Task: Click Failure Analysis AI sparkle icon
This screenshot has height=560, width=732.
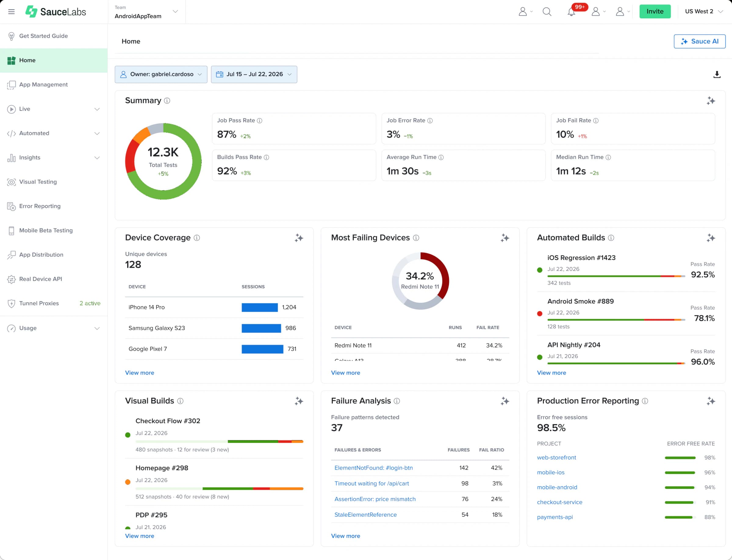Action: click(x=505, y=401)
